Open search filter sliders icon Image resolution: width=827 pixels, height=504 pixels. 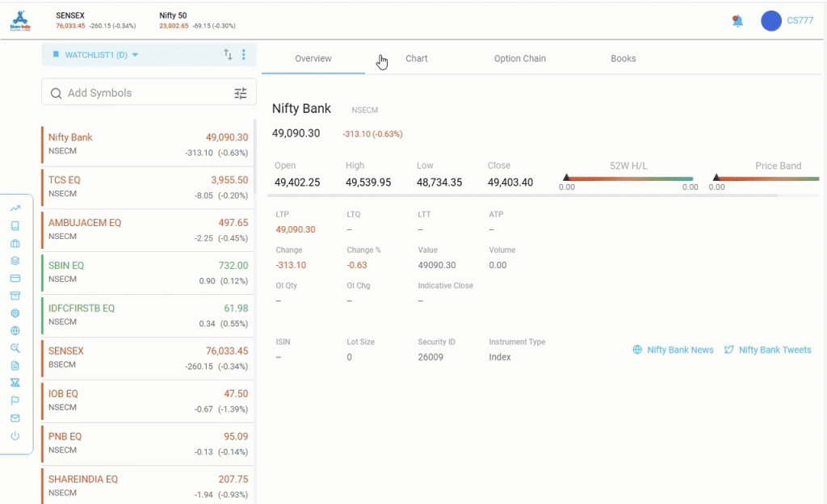(241, 94)
